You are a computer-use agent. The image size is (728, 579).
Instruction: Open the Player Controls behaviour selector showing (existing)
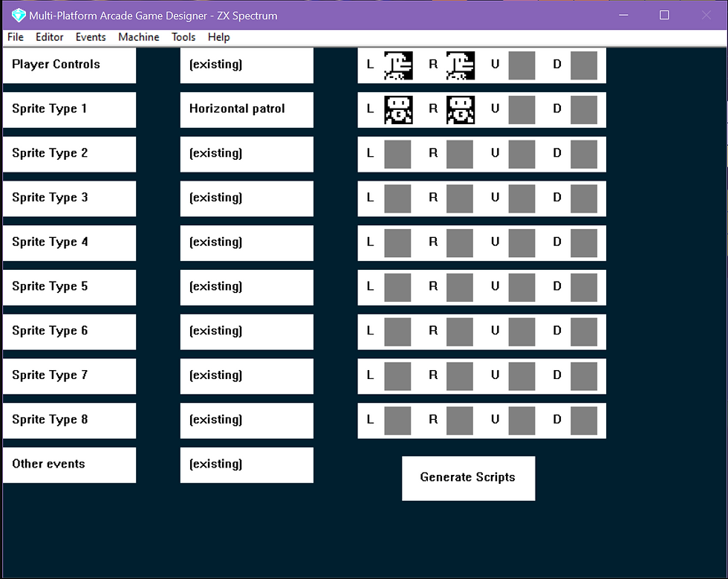pyautogui.click(x=247, y=65)
